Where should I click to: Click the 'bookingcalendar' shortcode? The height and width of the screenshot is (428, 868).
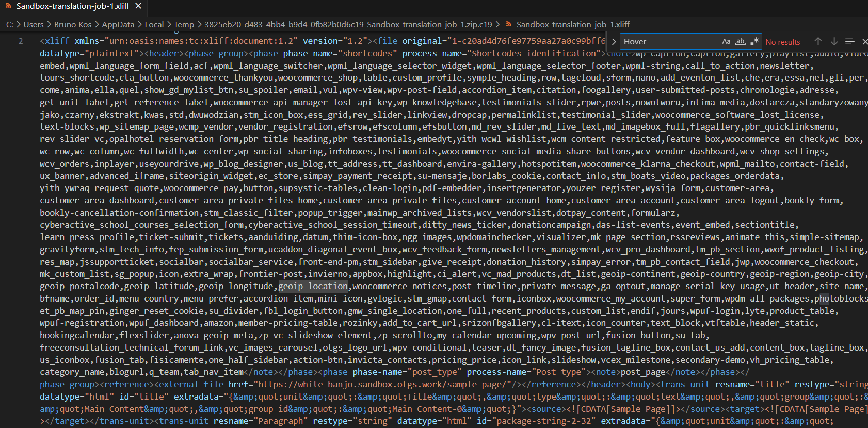(77, 335)
